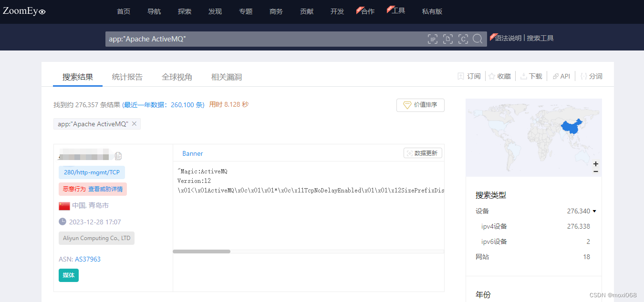Click the 媒体 tag

[x=69, y=275]
